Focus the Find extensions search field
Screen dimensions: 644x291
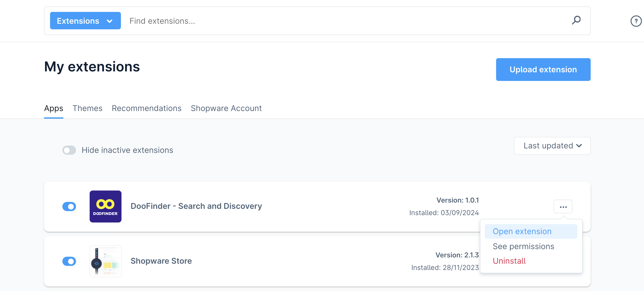[x=345, y=21]
